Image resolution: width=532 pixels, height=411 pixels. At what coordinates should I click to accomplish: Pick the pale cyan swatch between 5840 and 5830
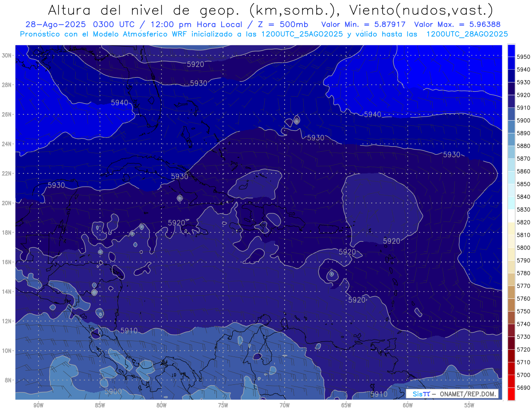click(511, 203)
